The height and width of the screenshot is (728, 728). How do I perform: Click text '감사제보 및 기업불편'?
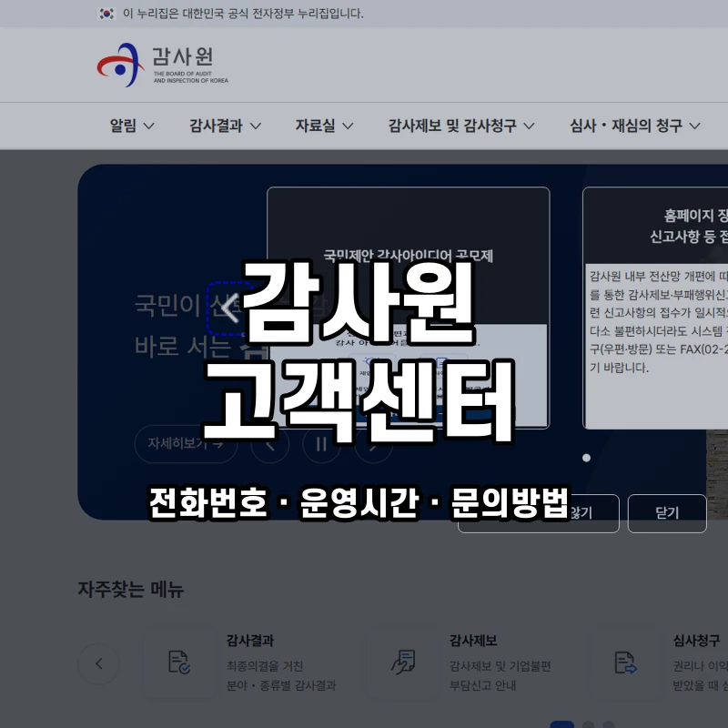500,666
